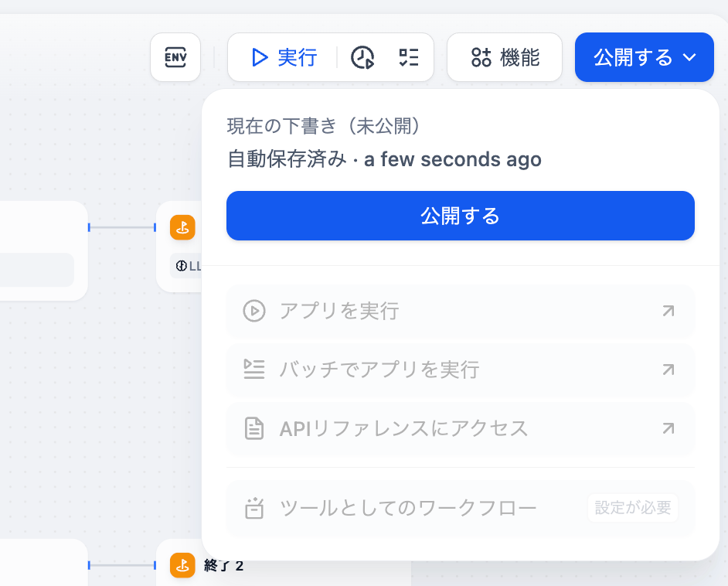Click the 実行 run label
The width and height of the screenshot is (728, 586).
pos(297,57)
